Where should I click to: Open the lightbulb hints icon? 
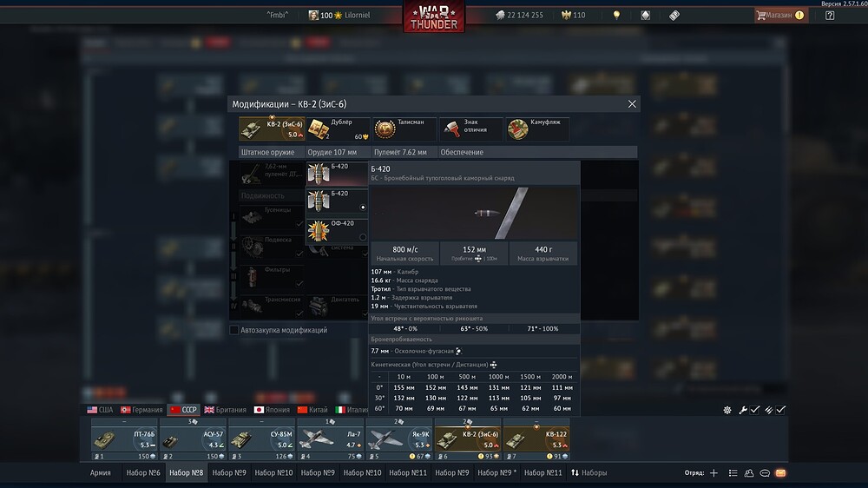tap(616, 16)
